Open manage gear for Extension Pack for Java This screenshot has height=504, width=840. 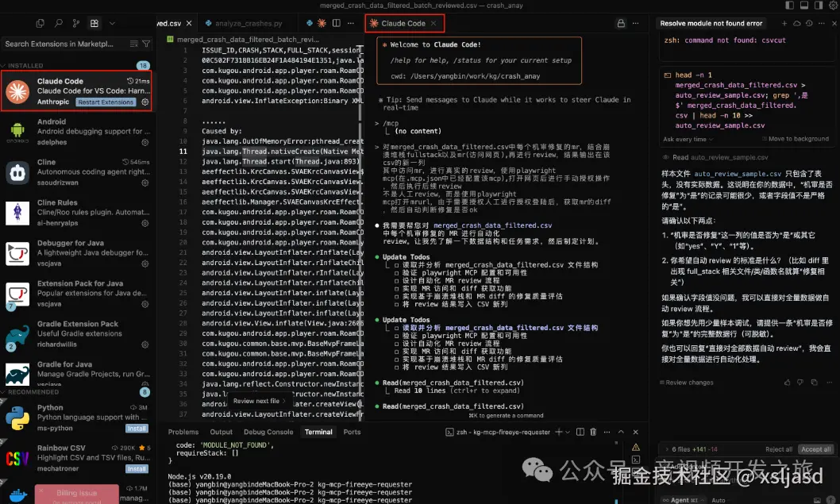click(x=144, y=304)
